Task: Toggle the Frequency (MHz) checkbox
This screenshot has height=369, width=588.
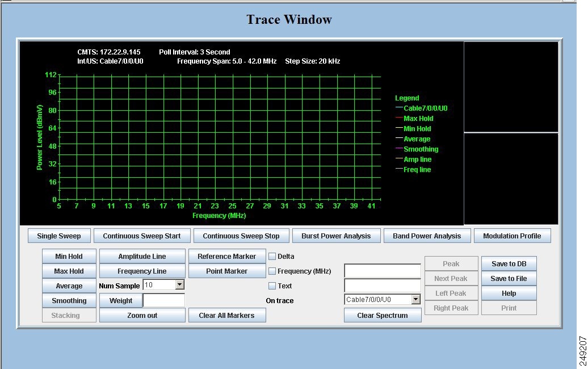Action: tap(272, 271)
